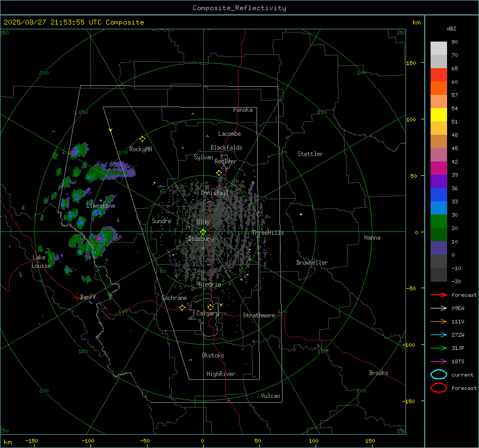The image size is (479, 448).
Task: Click the red cross marker at Banff
Action: 76,297
